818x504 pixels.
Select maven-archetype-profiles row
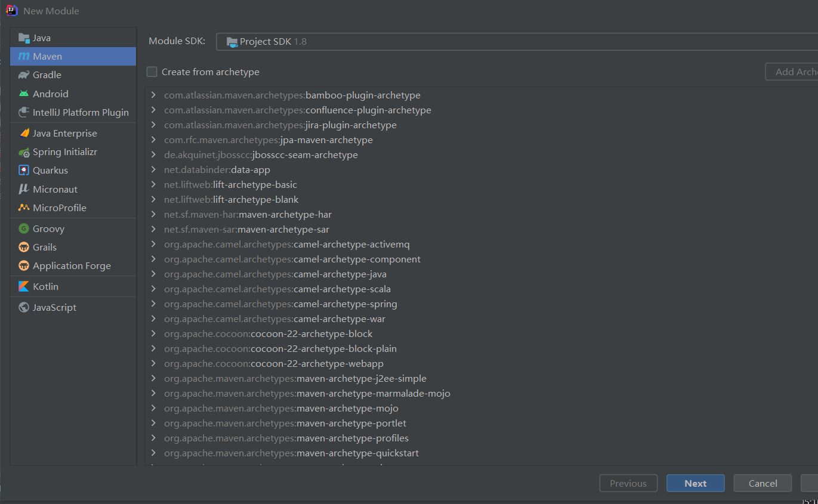tap(481, 438)
